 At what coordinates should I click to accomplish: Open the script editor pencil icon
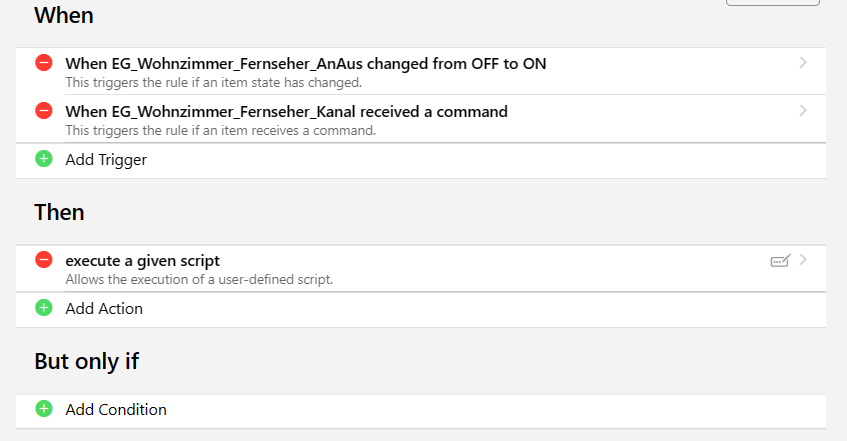(x=780, y=261)
